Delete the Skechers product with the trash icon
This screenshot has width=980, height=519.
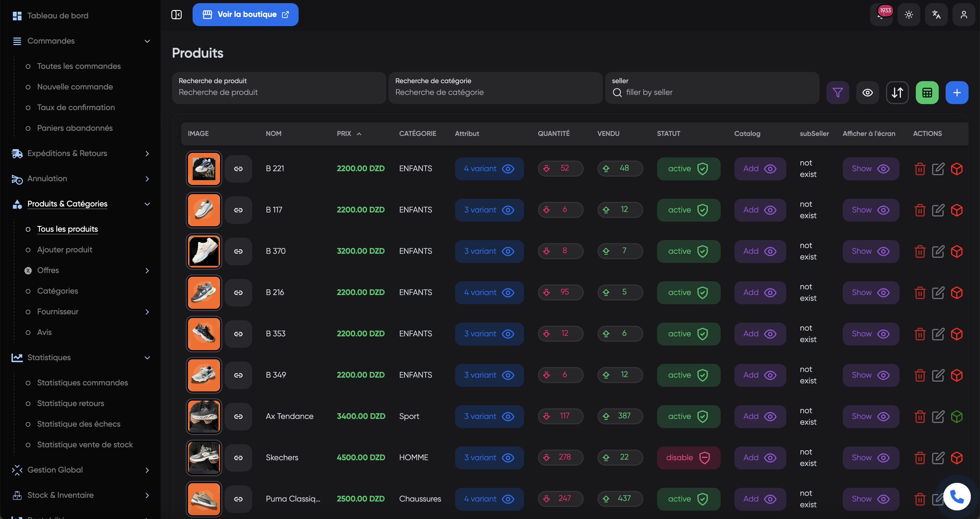920,458
